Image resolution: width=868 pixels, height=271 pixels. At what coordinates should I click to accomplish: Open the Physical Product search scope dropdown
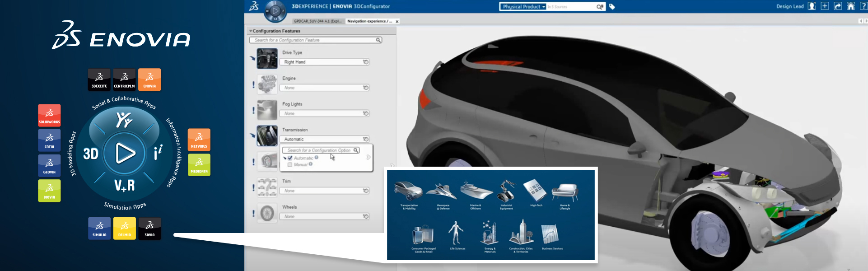[523, 7]
